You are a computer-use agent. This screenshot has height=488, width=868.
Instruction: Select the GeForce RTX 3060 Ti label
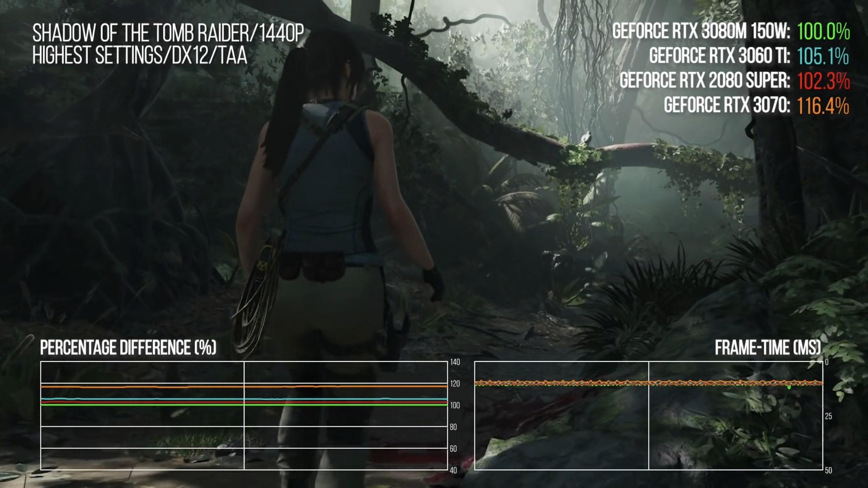pyautogui.click(x=719, y=56)
